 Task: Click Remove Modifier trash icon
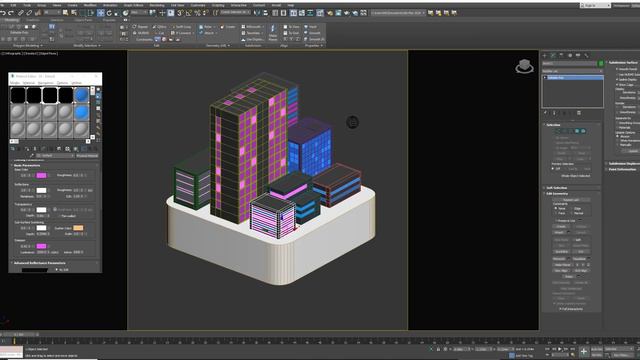click(579, 113)
